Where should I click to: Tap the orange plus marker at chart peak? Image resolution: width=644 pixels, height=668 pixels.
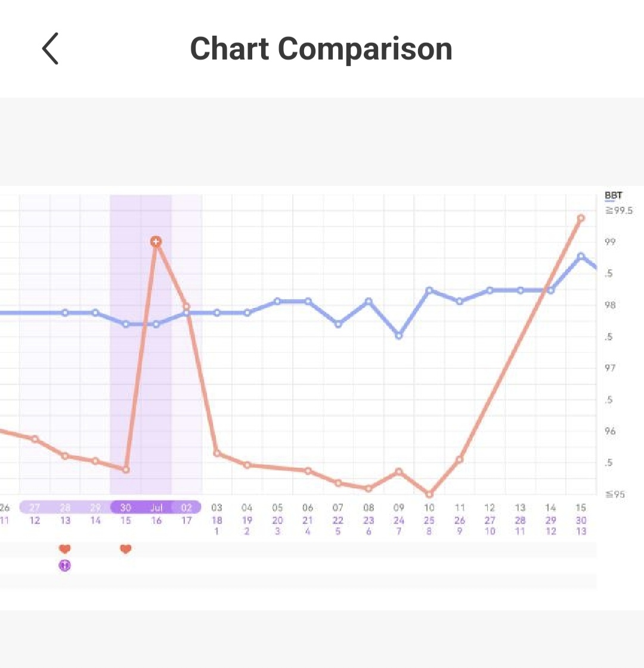[156, 241]
